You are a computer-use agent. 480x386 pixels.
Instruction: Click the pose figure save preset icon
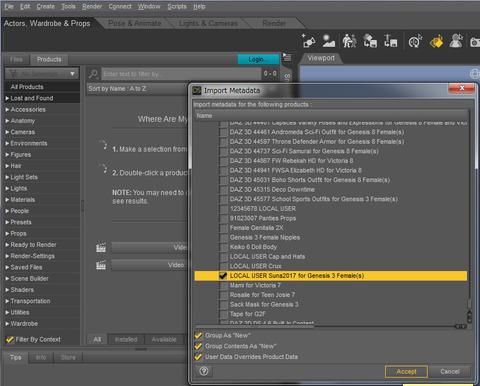[390, 41]
